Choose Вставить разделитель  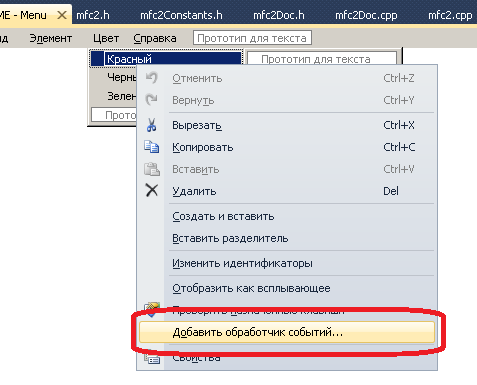pos(287,238)
